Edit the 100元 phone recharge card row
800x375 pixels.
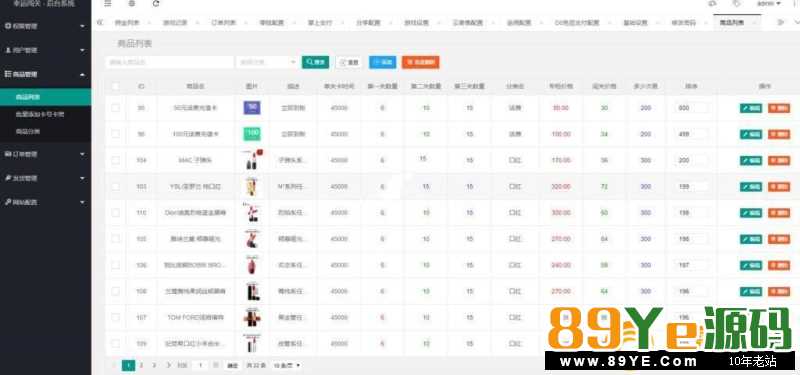751,134
